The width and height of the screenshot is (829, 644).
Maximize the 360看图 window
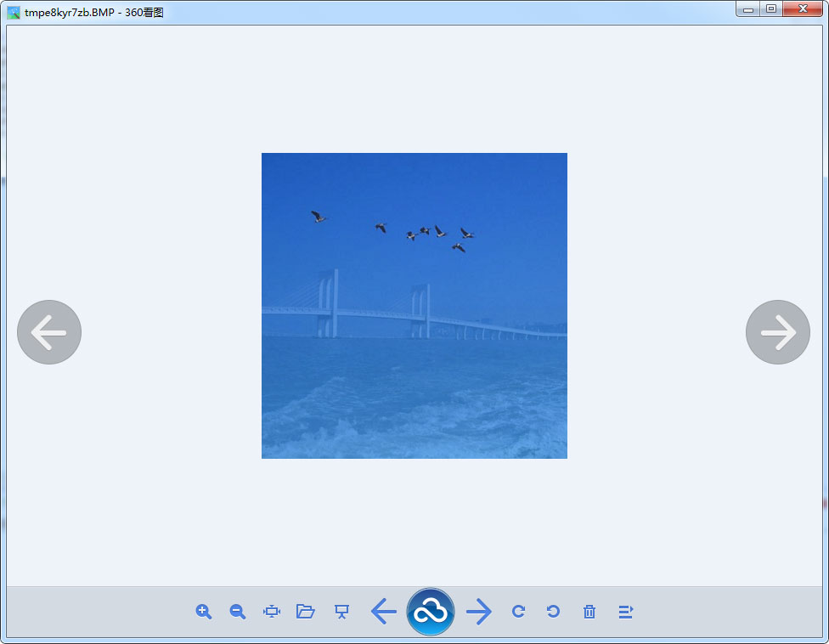pos(771,9)
